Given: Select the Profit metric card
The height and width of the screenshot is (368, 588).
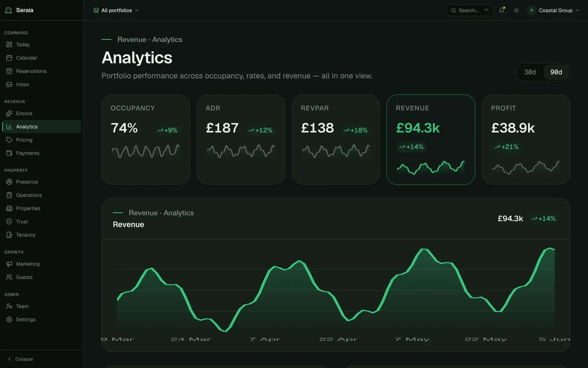Looking at the screenshot, I should pos(526,139).
